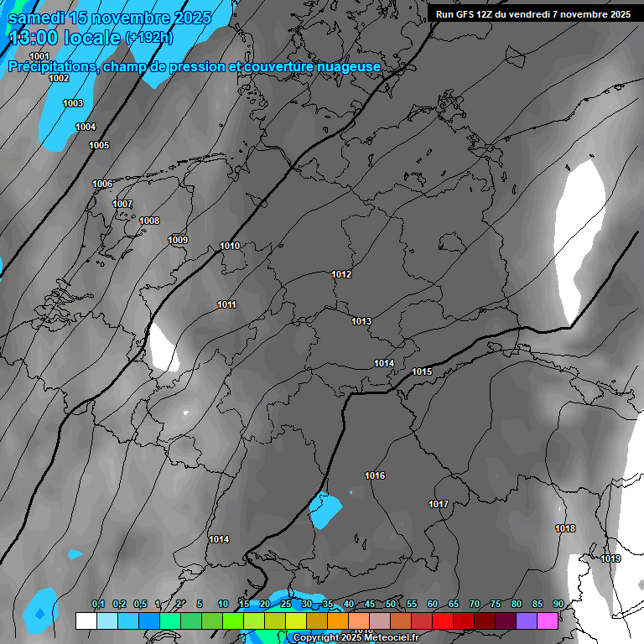Click the 1010 isobar label

coord(230,246)
